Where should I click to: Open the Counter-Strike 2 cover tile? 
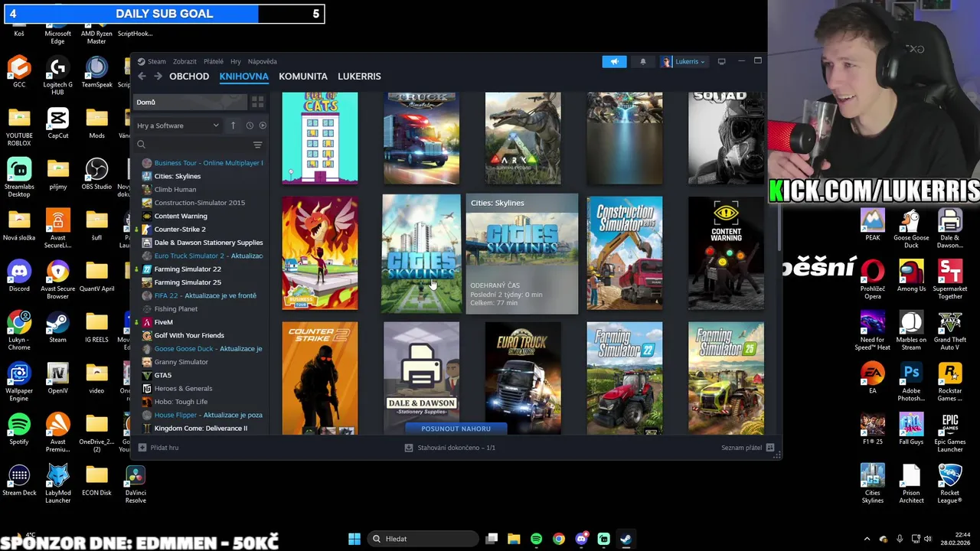pyautogui.click(x=320, y=378)
